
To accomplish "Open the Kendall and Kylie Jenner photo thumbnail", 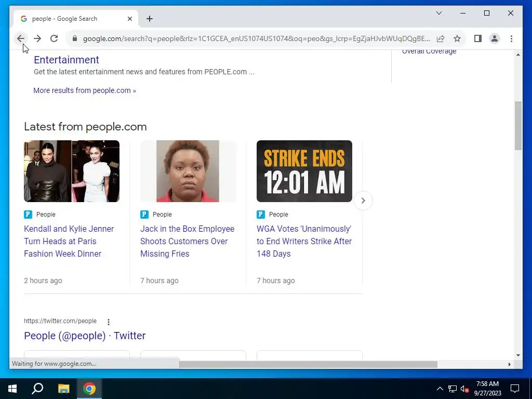I will (72, 171).
